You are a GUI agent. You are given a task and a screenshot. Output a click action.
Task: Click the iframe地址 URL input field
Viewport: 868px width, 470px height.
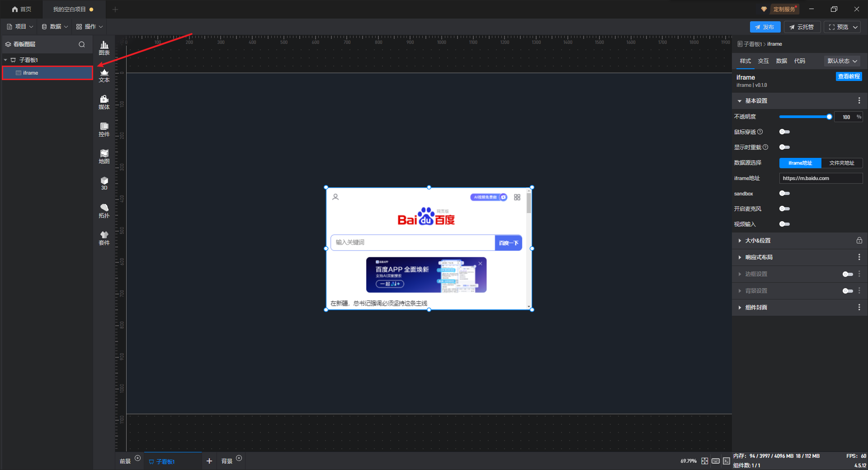(821, 178)
